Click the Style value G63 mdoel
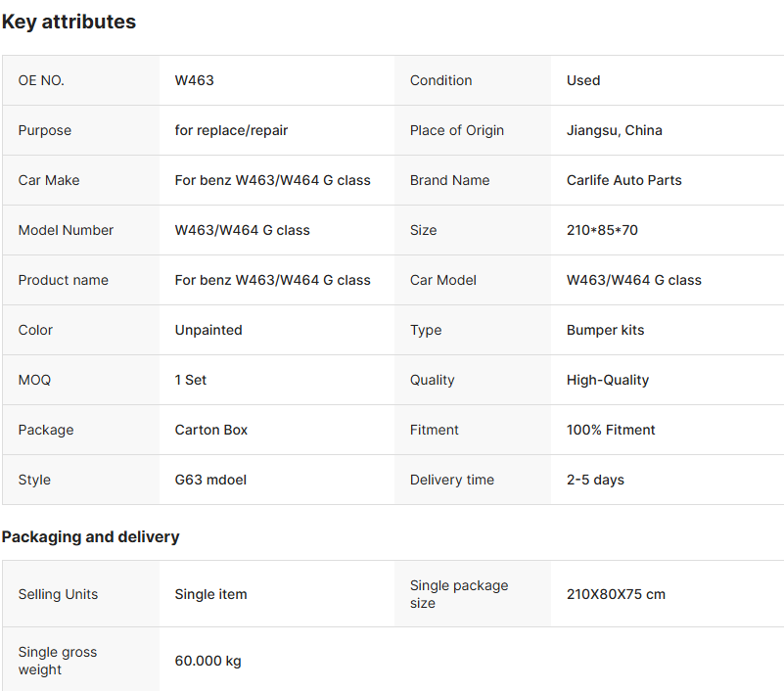This screenshot has height=691, width=784. pos(210,480)
